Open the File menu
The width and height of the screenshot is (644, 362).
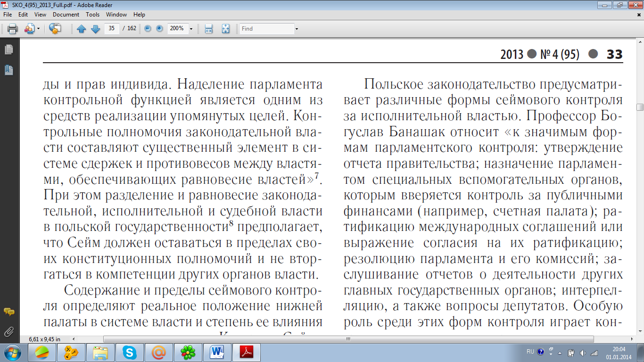click(x=8, y=15)
